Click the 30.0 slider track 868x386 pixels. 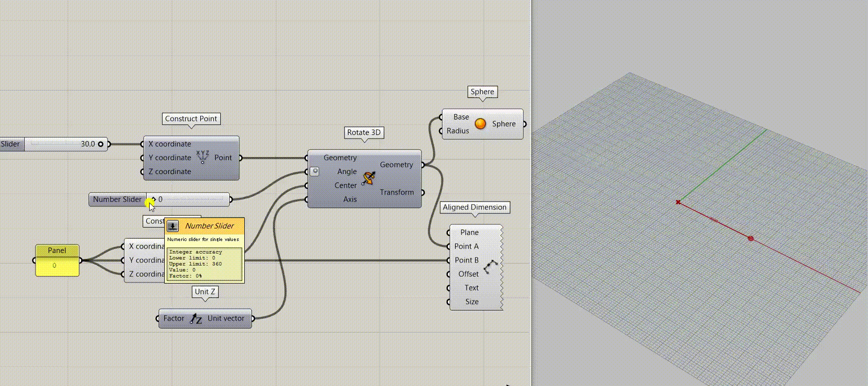click(x=66, y=144)
